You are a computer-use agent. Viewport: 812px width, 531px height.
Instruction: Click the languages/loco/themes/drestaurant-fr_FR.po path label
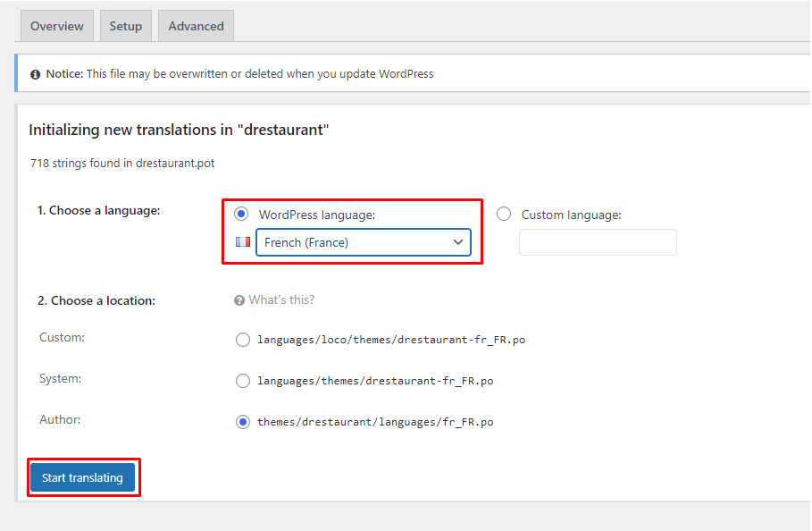click(x=391, y=340)
